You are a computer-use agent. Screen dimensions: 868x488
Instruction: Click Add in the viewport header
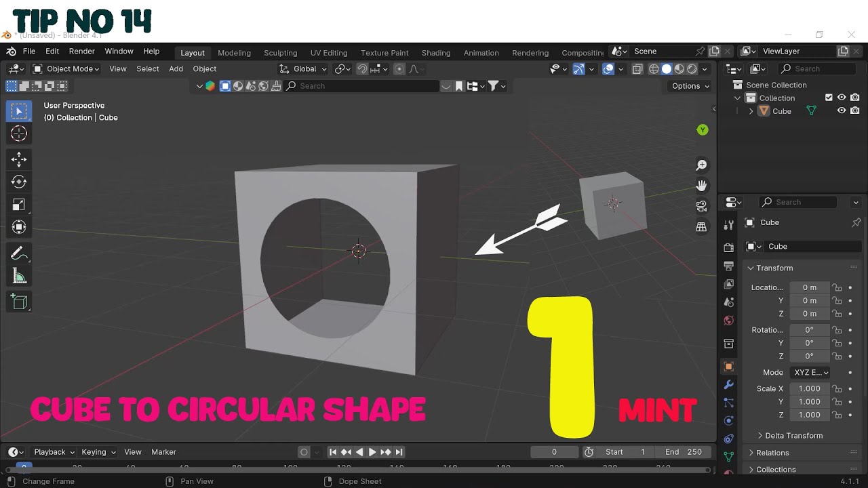tap(176, 68)
